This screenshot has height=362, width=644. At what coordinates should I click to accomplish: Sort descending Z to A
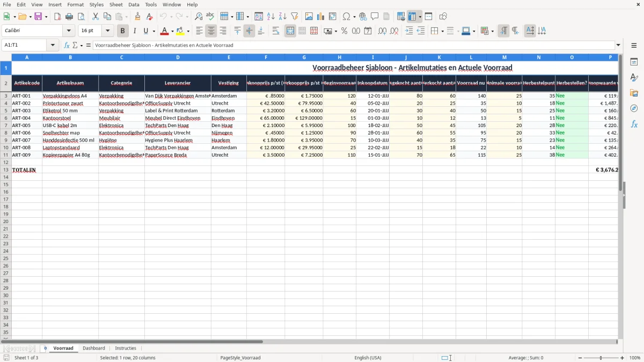tap(283, 17)
